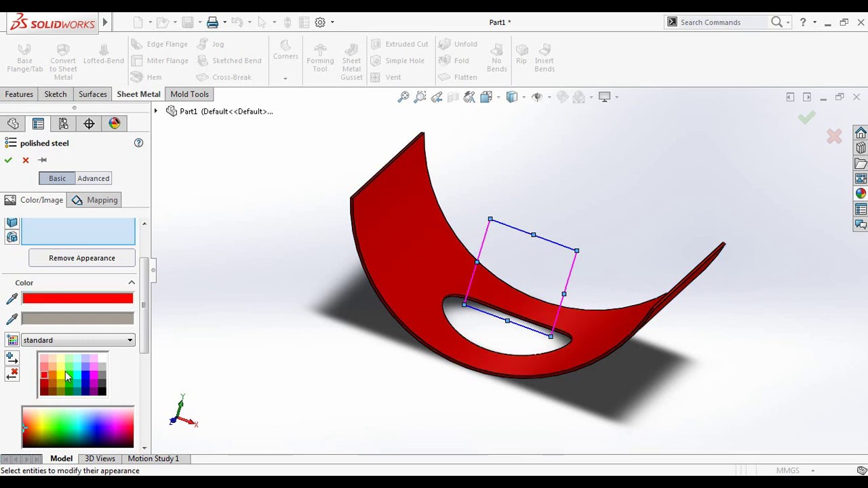868x488 pixels.
Task: Open Appearances color ball in task pane
Action: [x=861, y=194]
